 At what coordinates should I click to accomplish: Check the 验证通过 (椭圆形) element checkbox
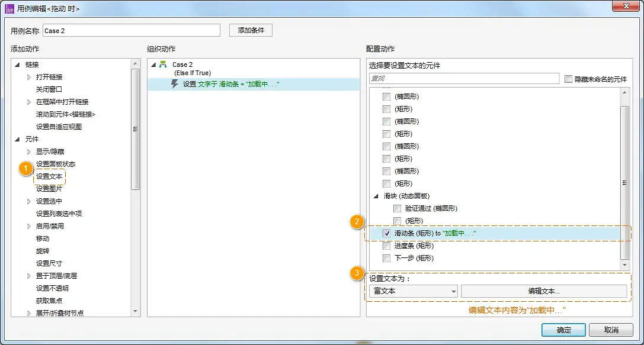[x=397, y=209]
